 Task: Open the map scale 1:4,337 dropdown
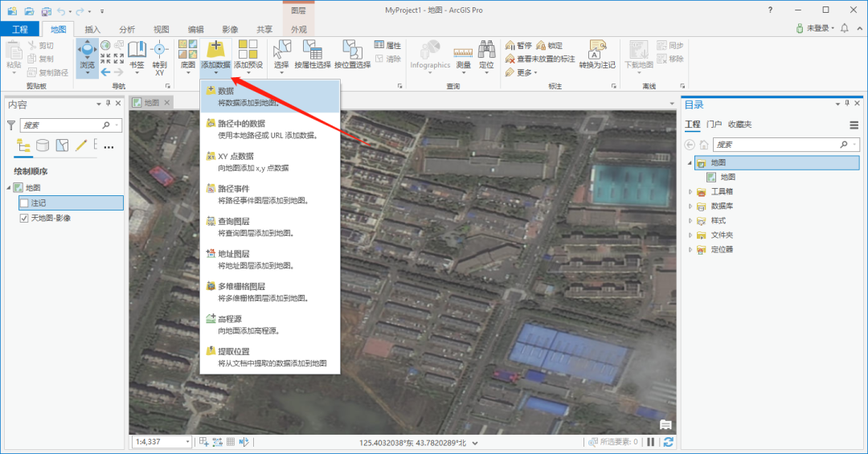pos(188,442)
